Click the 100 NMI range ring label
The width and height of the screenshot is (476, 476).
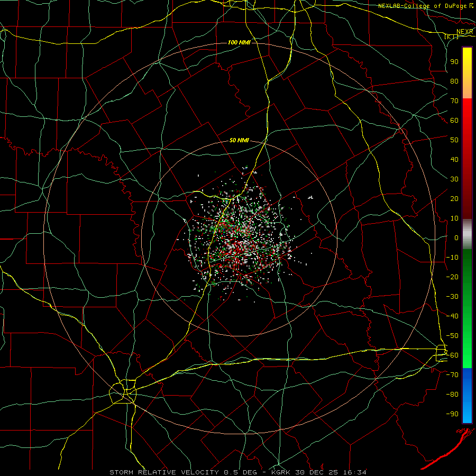[x=239, y=42]
